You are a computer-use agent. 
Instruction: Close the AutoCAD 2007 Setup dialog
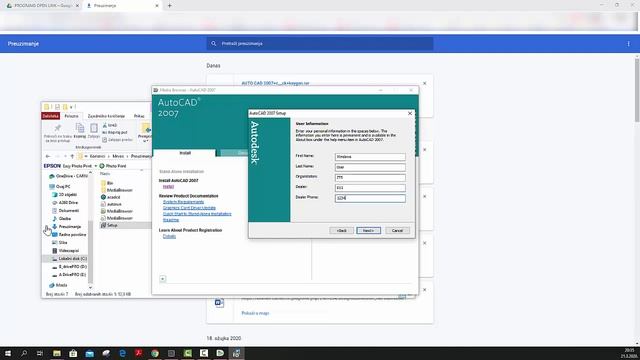point(410,113)
